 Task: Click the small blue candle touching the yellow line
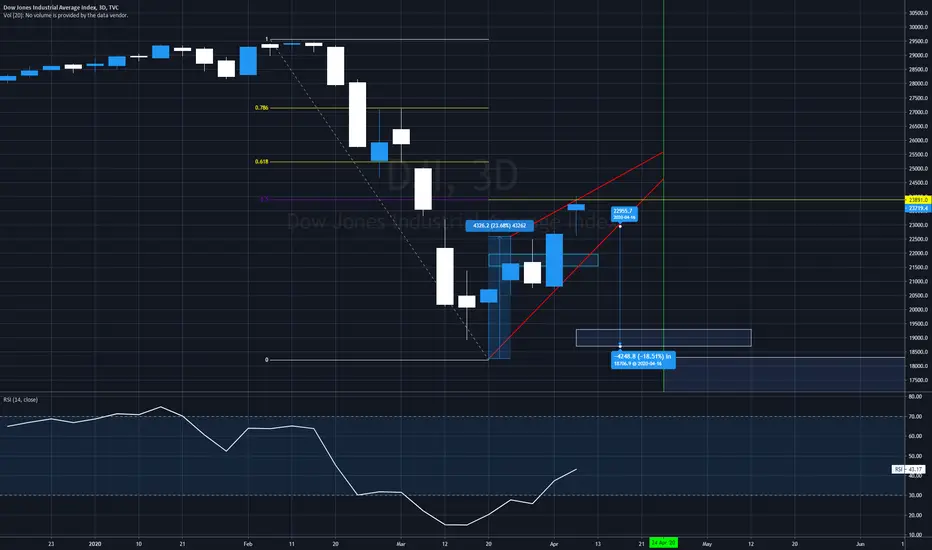(x=576, y=208)
